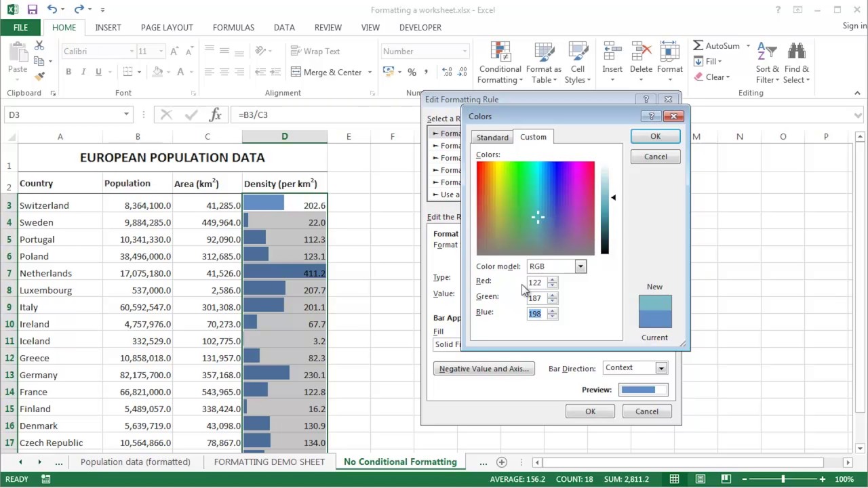Toggle Align Right alignment
868x488 pixels.
pos(239,72)
